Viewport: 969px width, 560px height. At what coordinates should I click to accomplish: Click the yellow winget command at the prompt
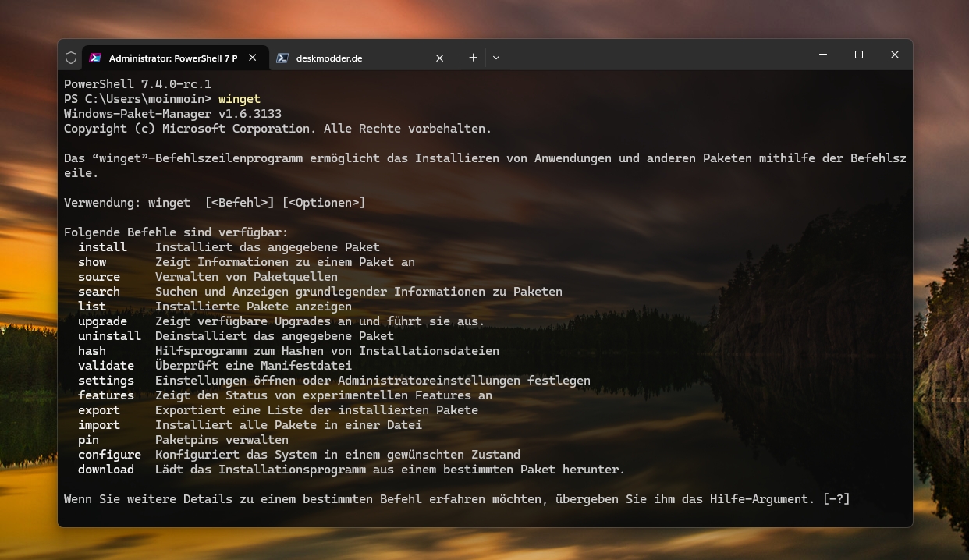(x=240, y=99)
